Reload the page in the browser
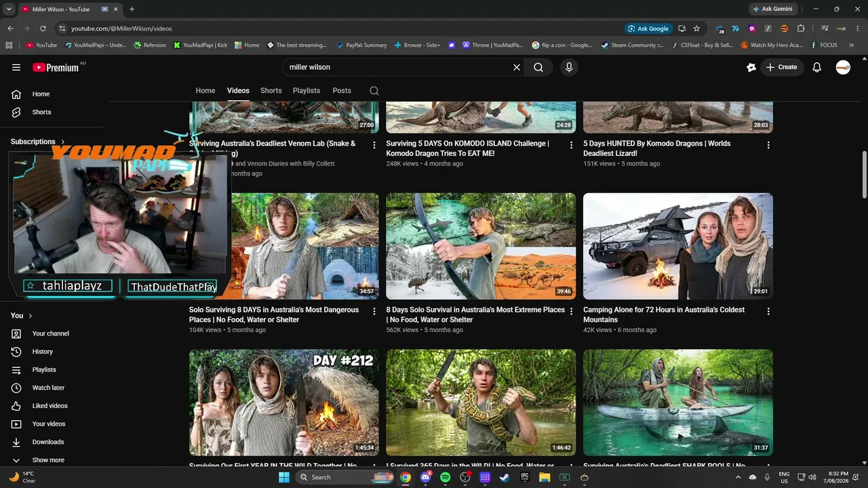868x488 pixels. pos(43,28)
